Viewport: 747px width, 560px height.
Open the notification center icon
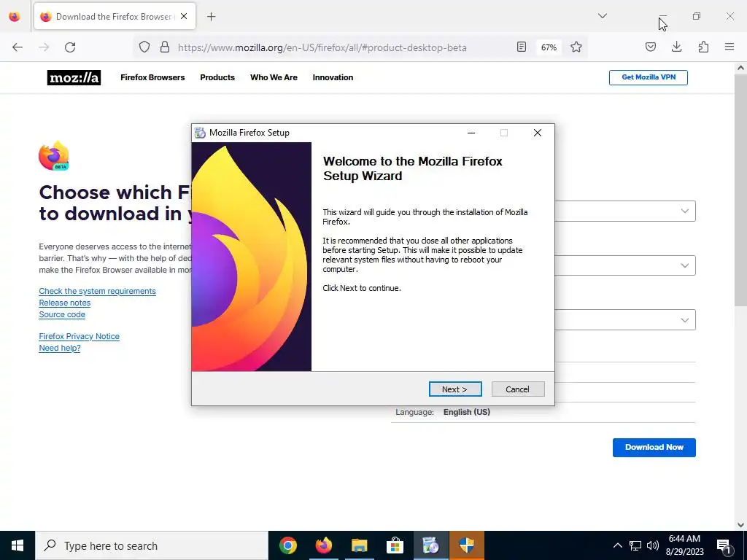pos(724,546)
